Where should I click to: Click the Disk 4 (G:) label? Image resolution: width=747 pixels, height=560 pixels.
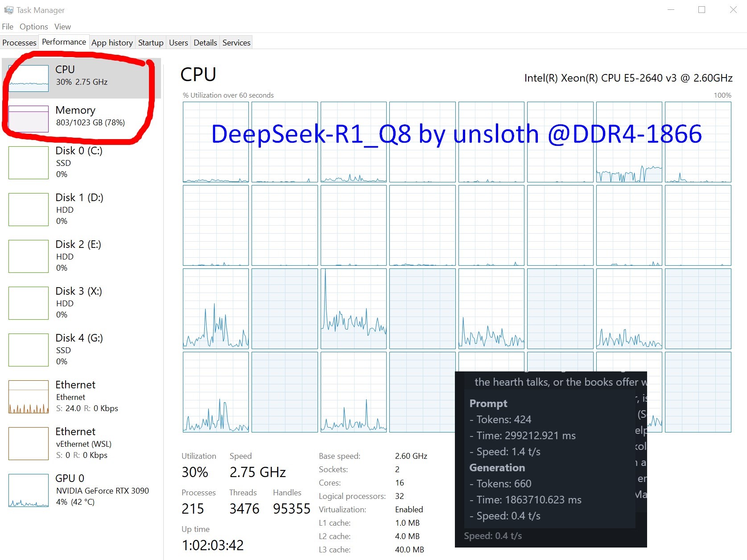(79, 338)
